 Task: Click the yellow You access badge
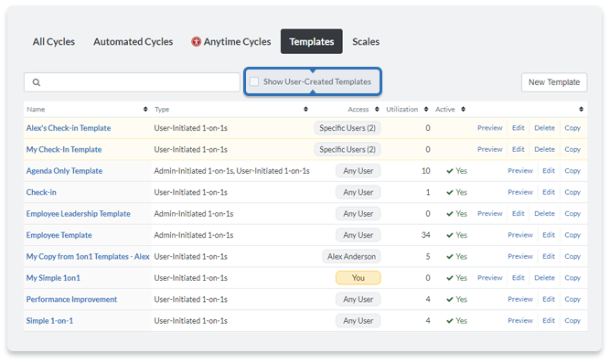[358, 278]
